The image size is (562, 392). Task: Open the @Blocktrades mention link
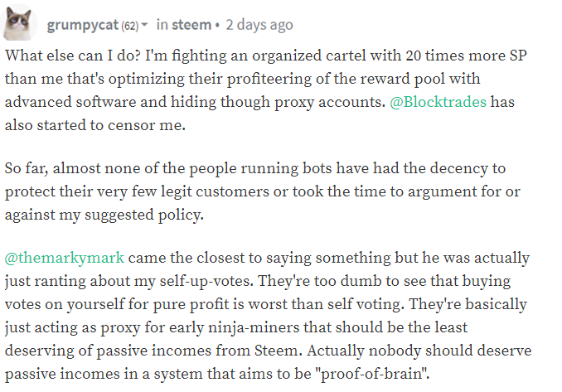point(438,102)
